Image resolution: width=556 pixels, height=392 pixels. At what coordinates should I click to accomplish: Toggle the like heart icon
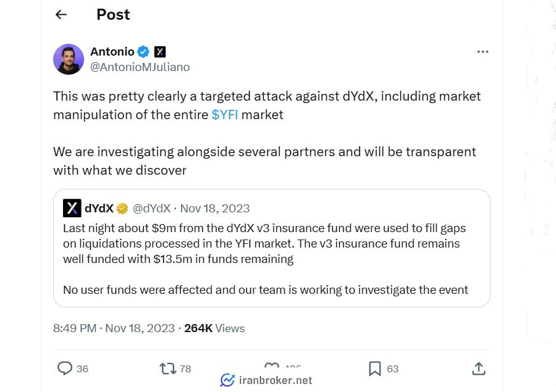(x=272, y=366)
